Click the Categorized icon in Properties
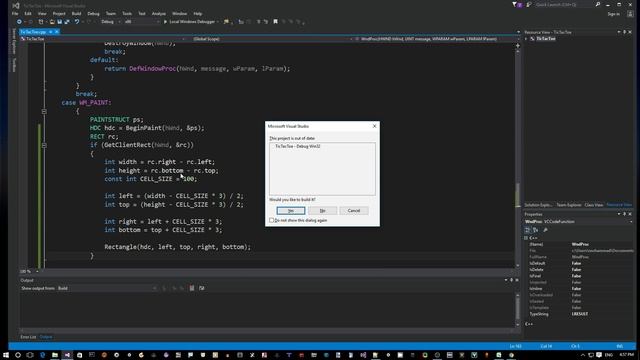Viewport: 640px width, 360px height. coord(527,230)
